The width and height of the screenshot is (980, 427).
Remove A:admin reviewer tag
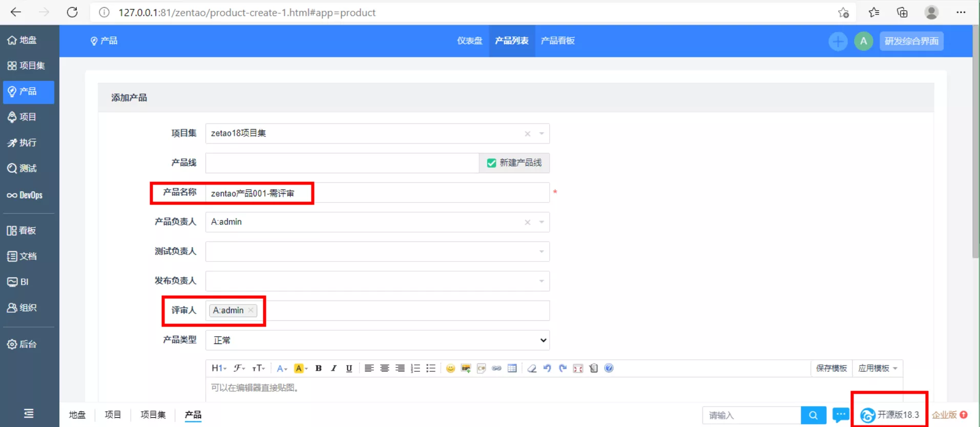[x=251, y=310]
